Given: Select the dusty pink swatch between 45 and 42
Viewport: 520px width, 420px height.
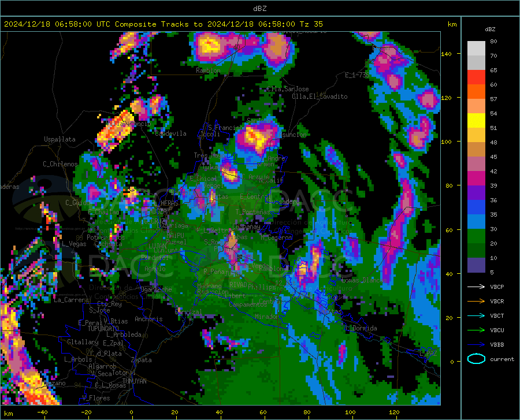Looking at the screenshot, I should (x=476, y=164).
